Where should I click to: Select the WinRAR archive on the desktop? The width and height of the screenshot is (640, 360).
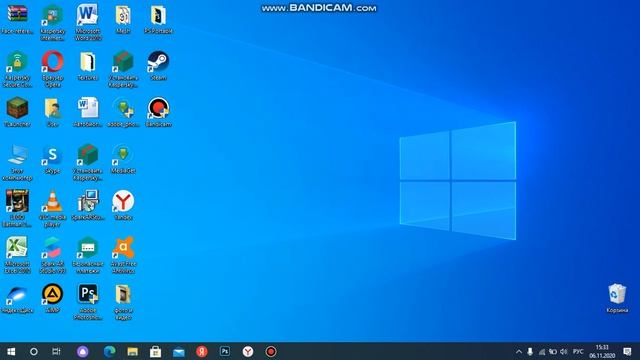click(17, 19)
